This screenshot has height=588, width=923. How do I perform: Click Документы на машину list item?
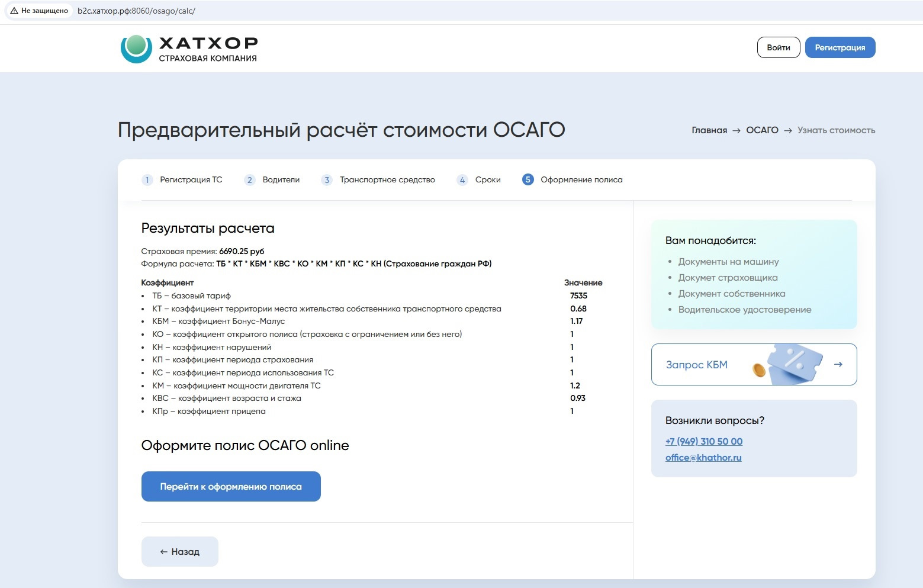point(728,262)
